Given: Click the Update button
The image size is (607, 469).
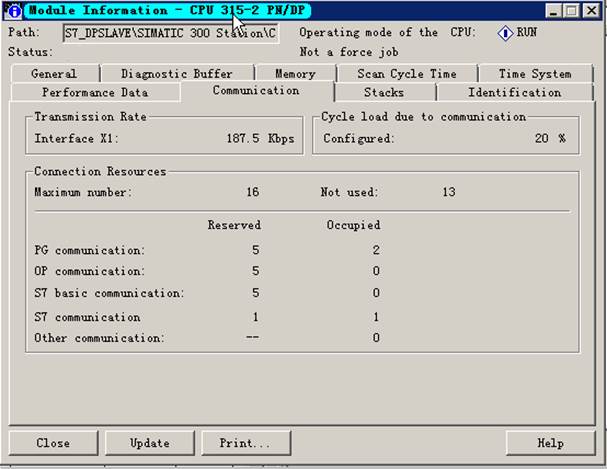Looking at the screenshot, I should [150, 443].
